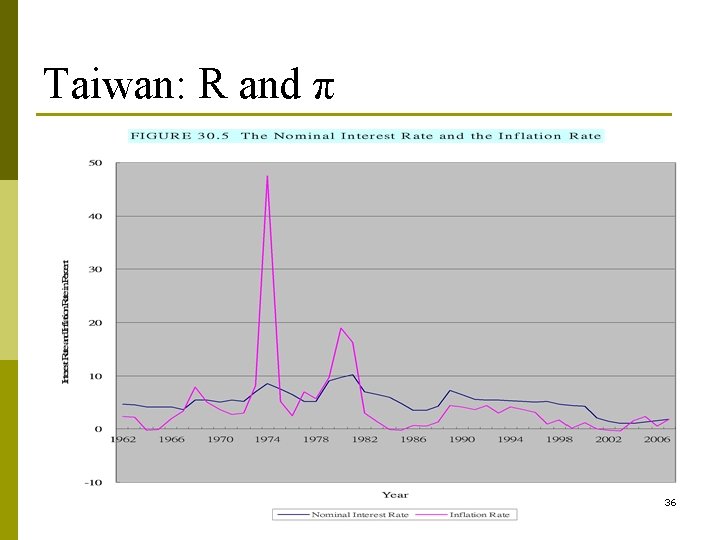Click the x-axis label '1966'
Screen dimensions: 720x540
[x=172, y=439]
